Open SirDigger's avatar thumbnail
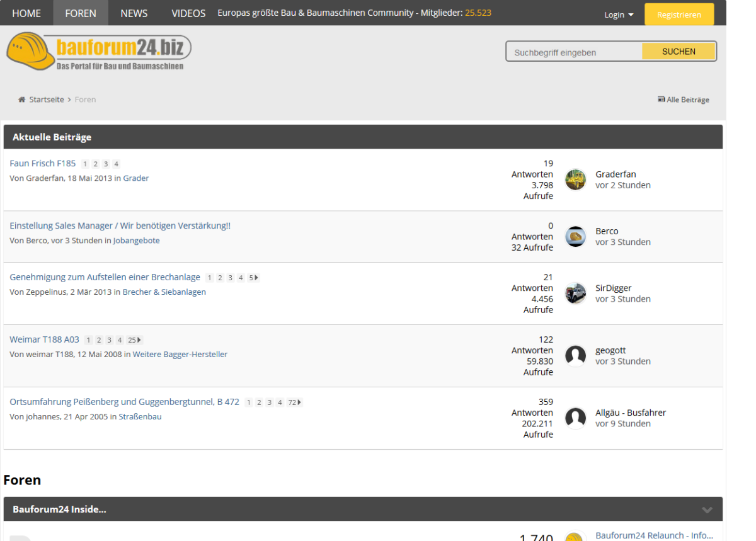Viewport: 756px width, 541px height. tap(576, 293)
